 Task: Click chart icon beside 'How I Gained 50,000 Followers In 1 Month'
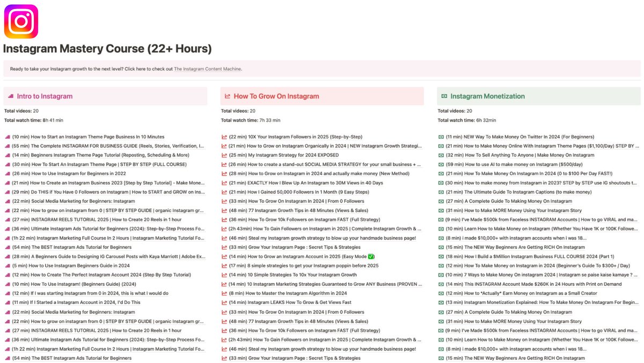(224, 192)
